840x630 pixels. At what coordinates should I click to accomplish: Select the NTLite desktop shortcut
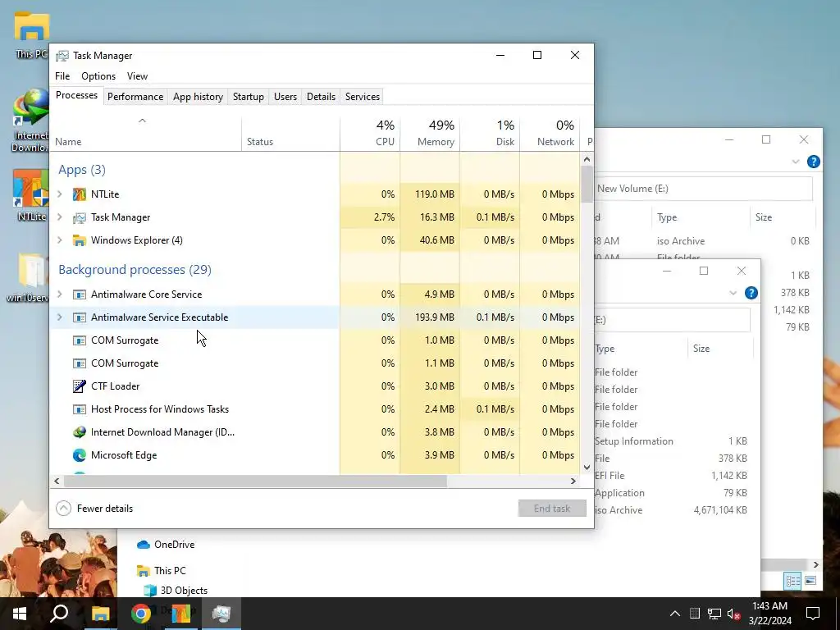coord(32,195)
